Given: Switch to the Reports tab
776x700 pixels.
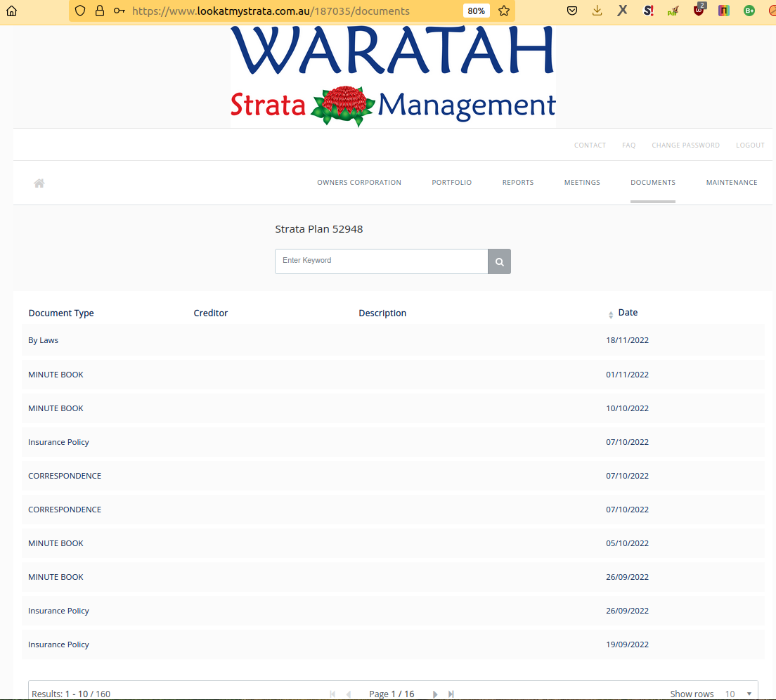Looking at the screenshot, I should pyautogui.click(x=517, y=183).
